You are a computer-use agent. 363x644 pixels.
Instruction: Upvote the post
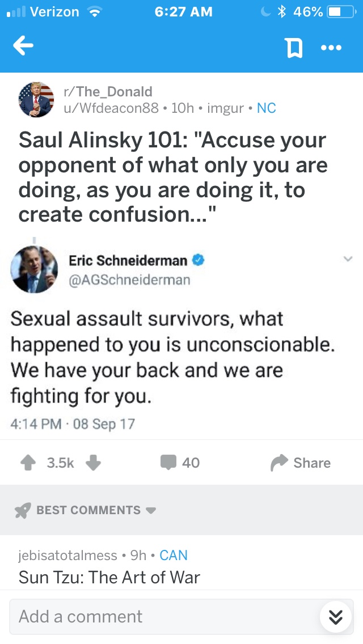point(27,463)
